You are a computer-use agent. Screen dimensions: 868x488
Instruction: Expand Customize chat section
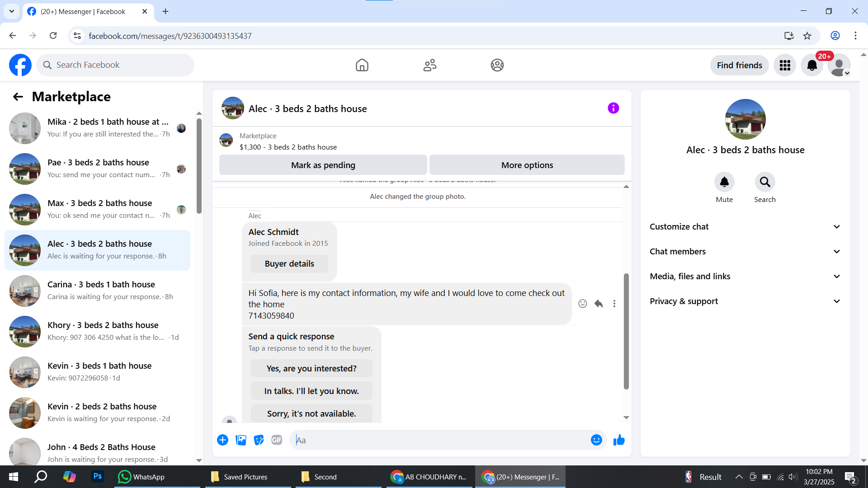(745, 227)
